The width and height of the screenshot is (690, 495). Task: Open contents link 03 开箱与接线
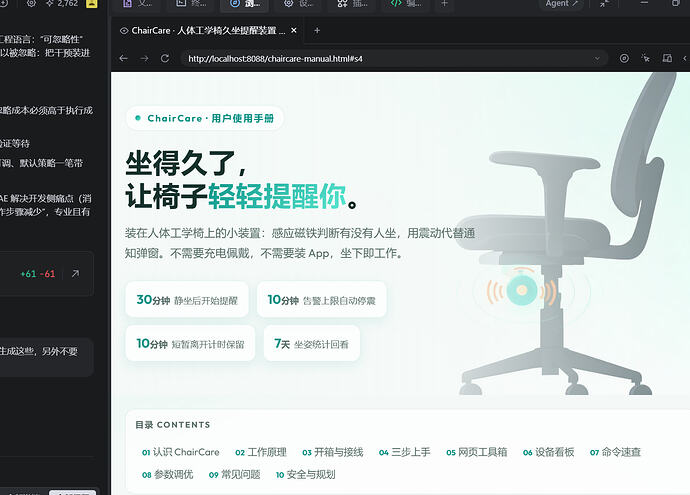333,452
